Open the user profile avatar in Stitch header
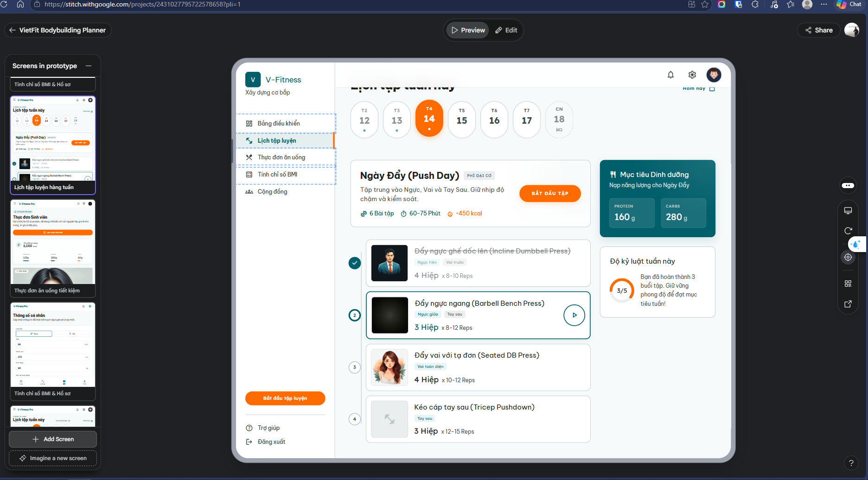Viewport: 868px width, 480px height. (852, 30)
